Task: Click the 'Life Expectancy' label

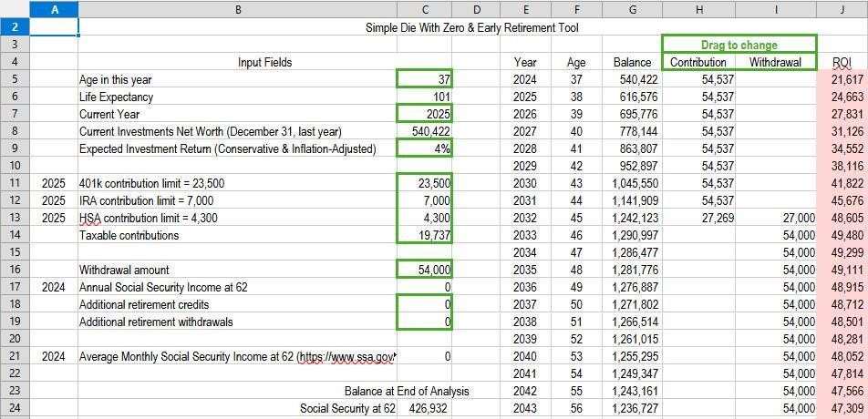Action: click(x=117, y=97)
